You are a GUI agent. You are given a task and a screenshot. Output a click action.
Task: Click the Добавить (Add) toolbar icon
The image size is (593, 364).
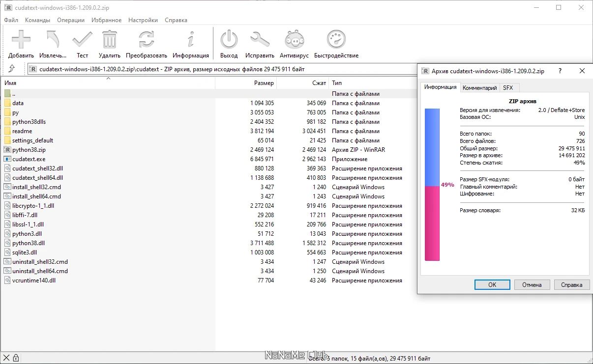[21, 39]
